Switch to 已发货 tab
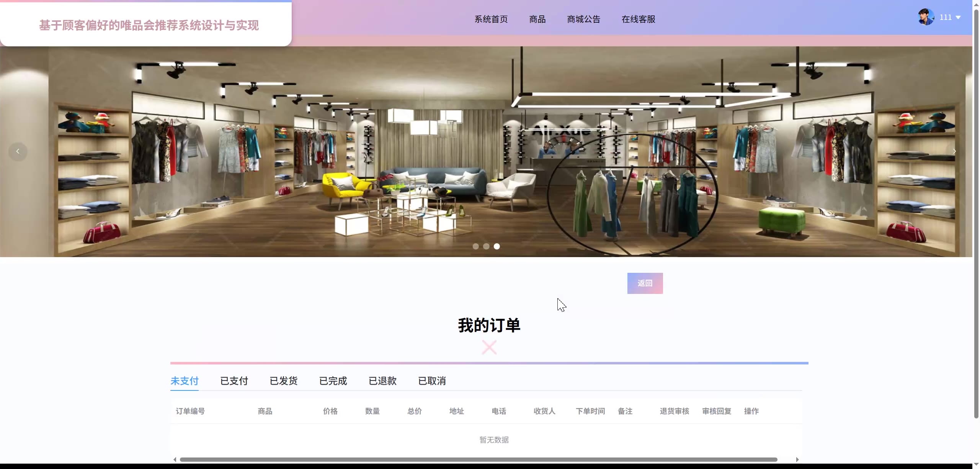Viewport: 980px width, 469px height. coord(283,381)
